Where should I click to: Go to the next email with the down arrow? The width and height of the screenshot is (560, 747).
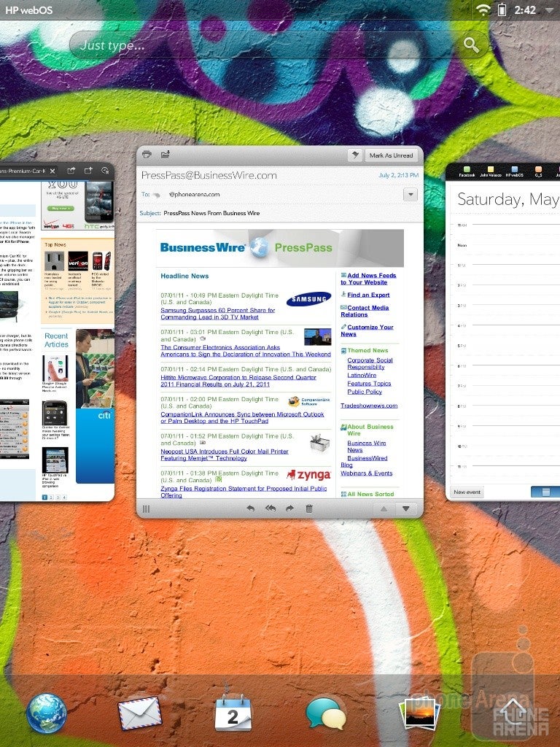405,508
